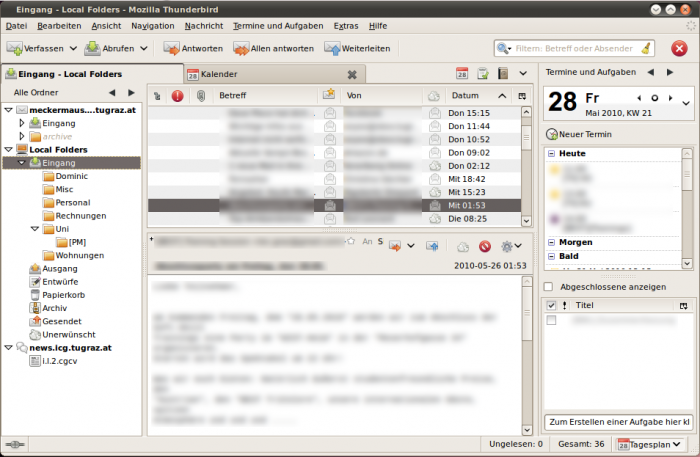Clear filter with the broom icon

646,48
